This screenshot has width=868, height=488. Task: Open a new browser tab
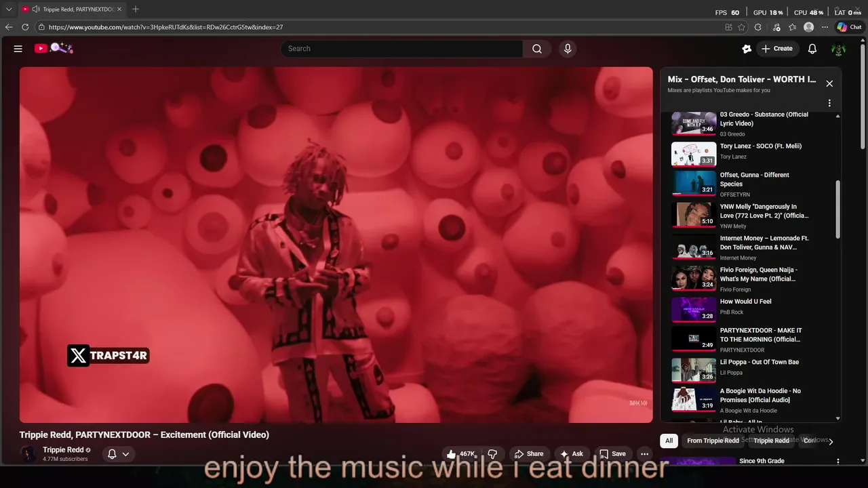136,9
